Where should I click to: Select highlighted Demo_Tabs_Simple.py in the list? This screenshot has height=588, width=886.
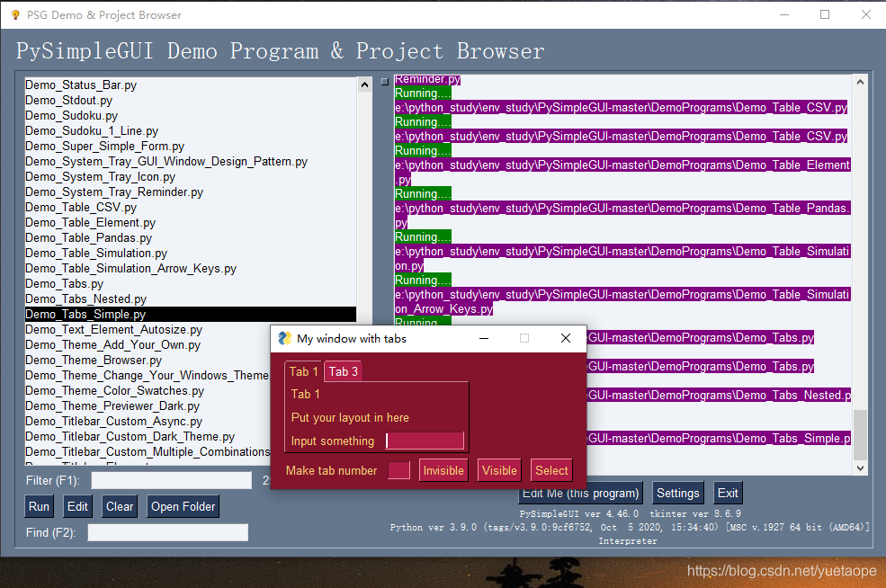pos(191,314)
